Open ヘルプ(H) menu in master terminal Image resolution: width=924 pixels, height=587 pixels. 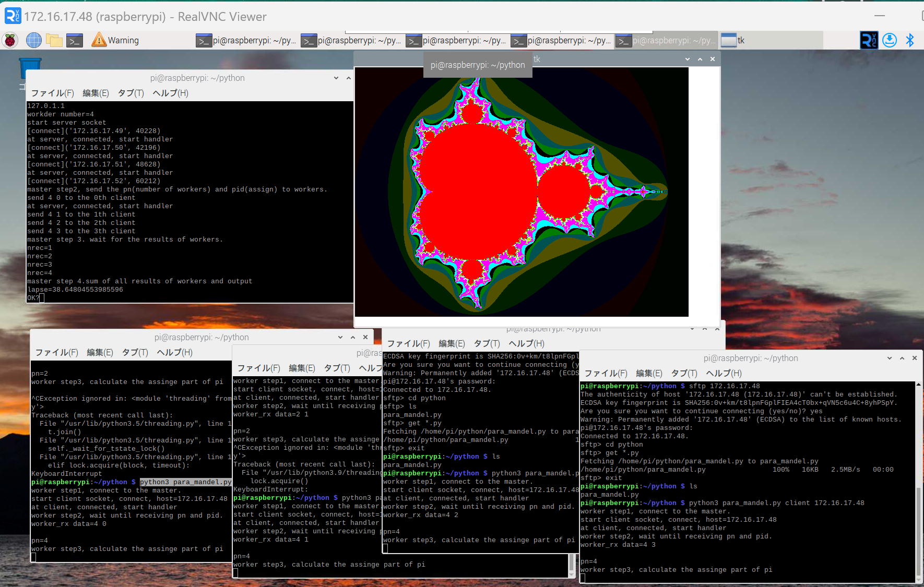pyautogui.click(x=170, y=93)
